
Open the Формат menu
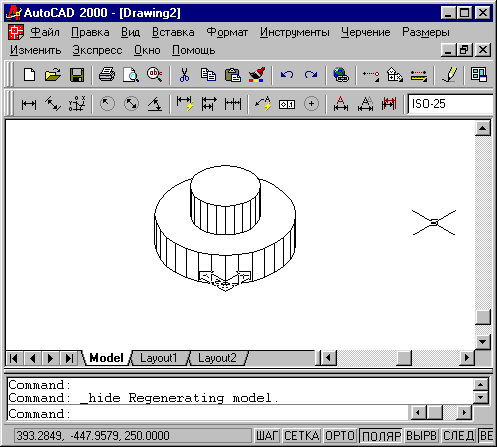(x=227, y=32)
